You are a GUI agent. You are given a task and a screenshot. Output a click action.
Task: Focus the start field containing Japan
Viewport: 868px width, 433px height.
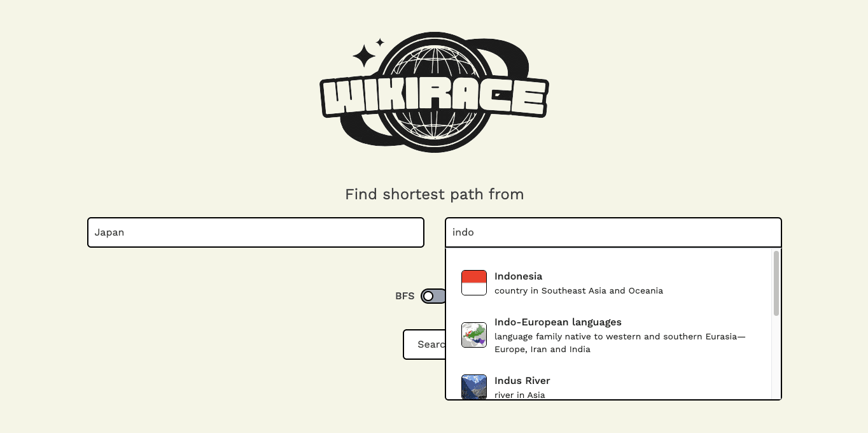pos(256,232)
